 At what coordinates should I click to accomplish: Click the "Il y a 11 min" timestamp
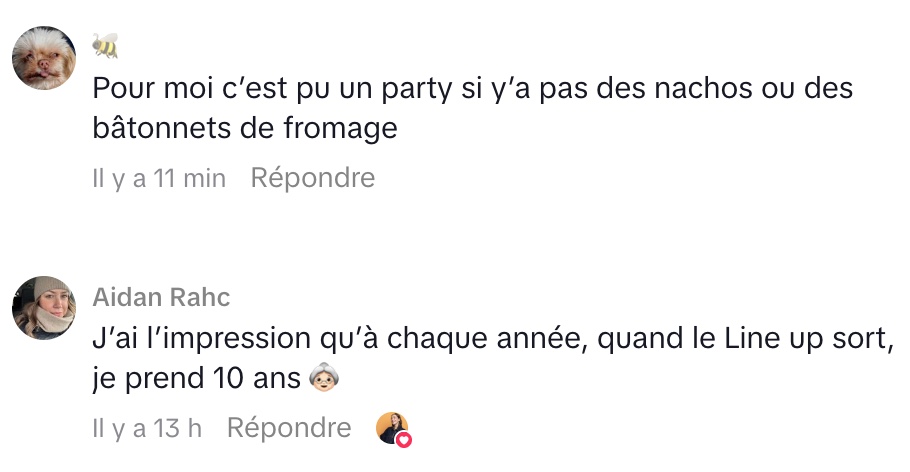pos(159,179)
